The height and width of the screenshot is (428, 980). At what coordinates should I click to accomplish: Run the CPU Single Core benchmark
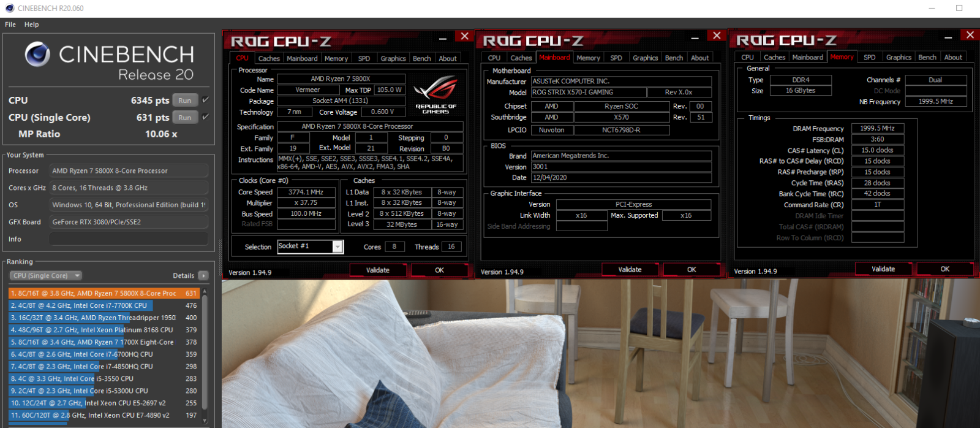click(x=185, y=118)
